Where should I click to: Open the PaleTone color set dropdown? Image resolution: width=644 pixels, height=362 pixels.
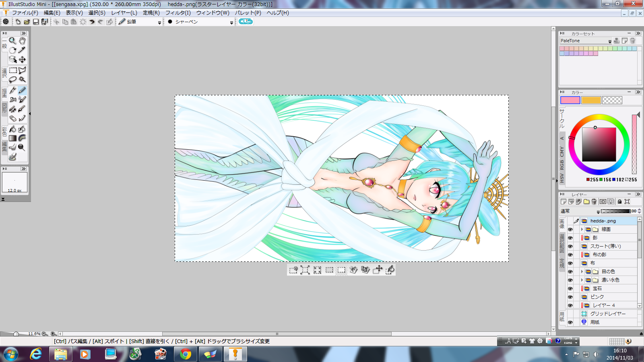tap(610, 41)
